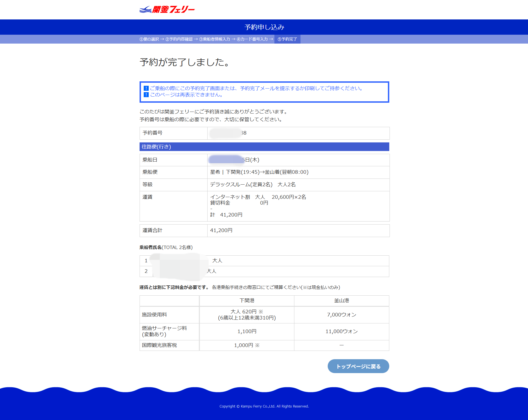Open step ④カード番号入力
The width and height of the screenshot is (528, 420).
point(252,39)
